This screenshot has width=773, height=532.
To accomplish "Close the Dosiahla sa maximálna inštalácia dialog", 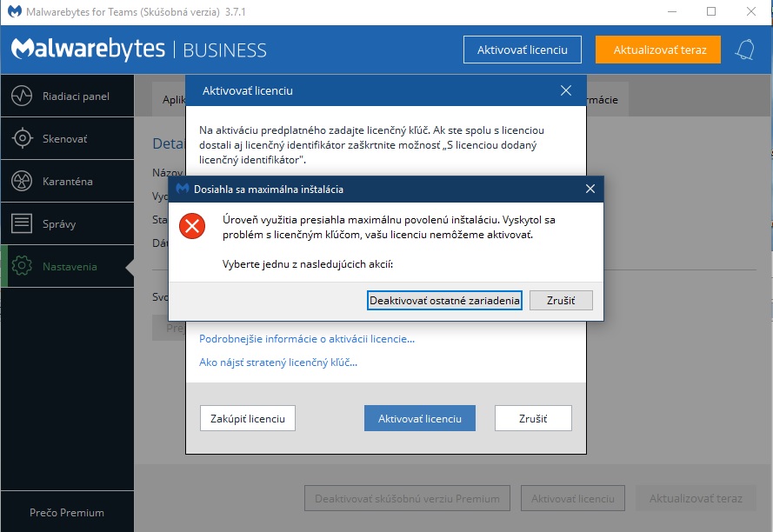I will (590, 189).
